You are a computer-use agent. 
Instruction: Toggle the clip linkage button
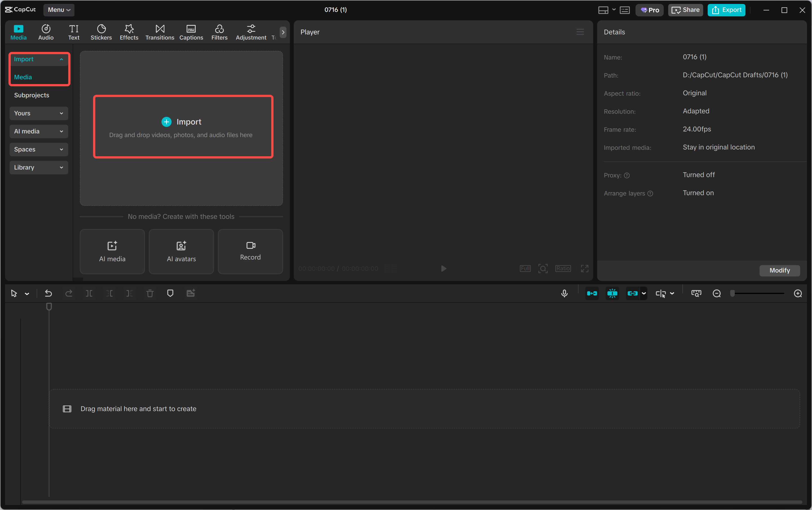pyautogui.click(x=632, y=293)
